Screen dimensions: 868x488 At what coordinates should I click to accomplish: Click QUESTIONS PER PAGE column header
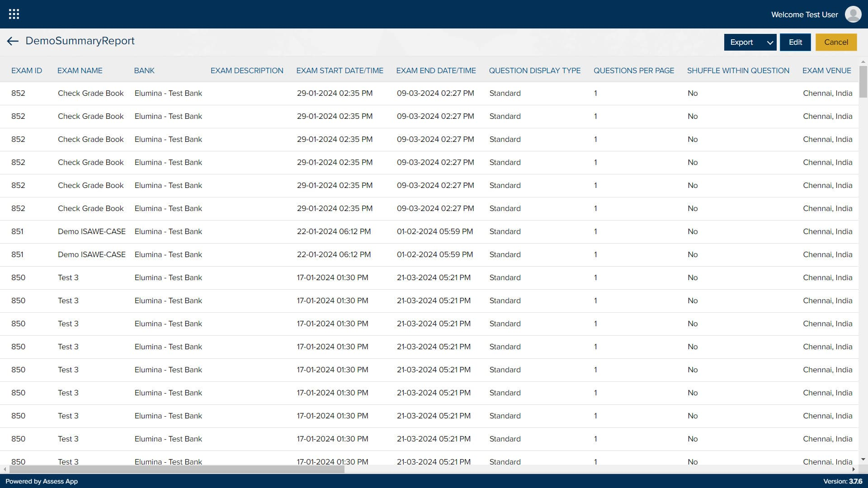click(634, 70)
